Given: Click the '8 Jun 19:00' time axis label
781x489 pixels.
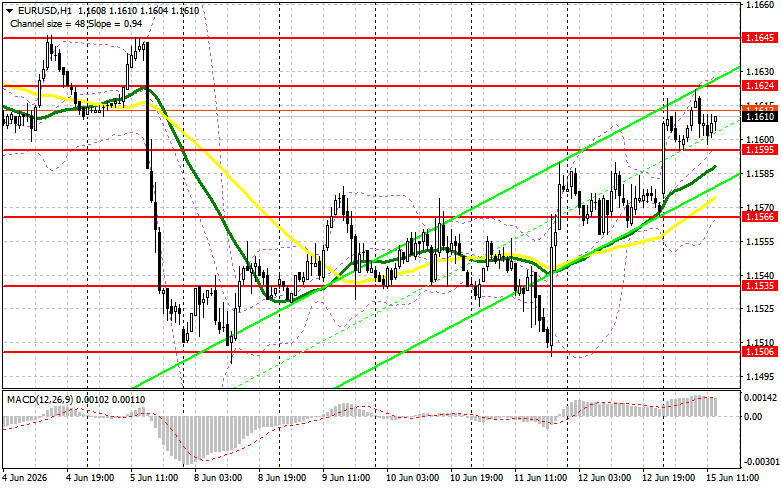Looking at the screenshot, I should point(282,478).
